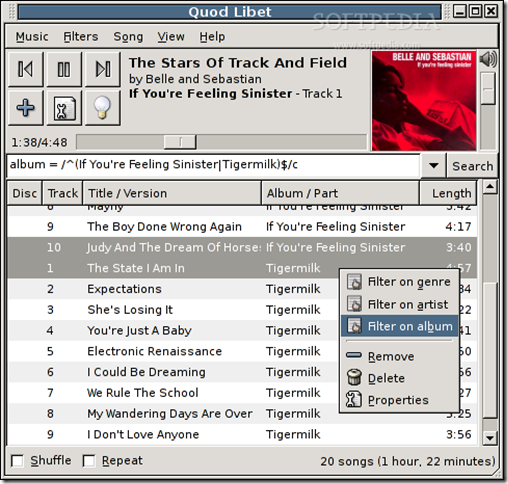Click the song list scrollbar down arrow

(x=490, y=437)
